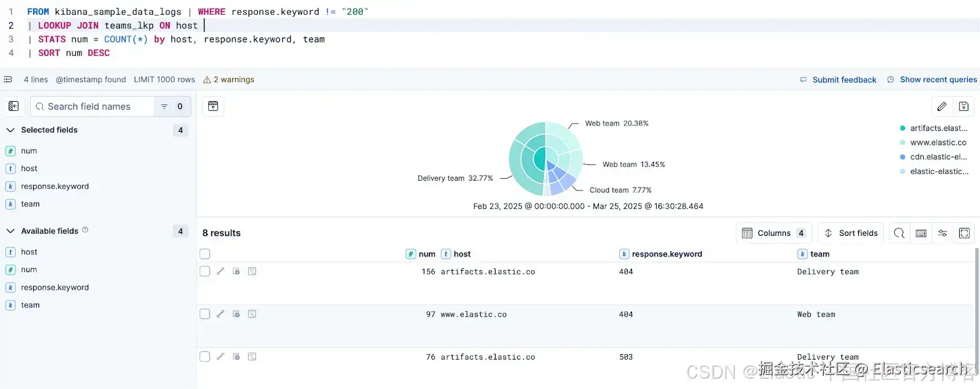Collapse the Available fields section

click(x=10, y=231)
